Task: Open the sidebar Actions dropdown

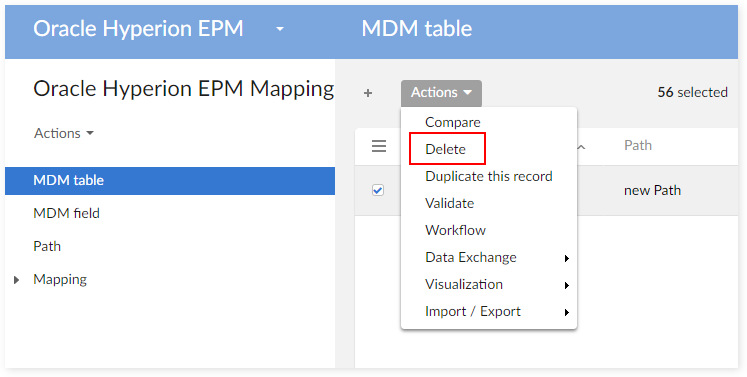Action: (64, 133)
